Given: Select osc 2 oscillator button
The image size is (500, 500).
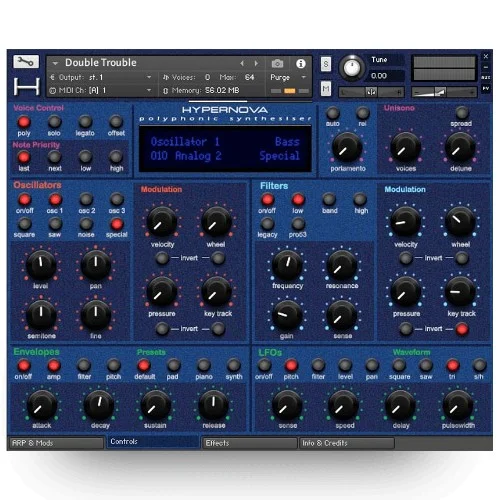Looking at the screenshot, I should 86,199.
